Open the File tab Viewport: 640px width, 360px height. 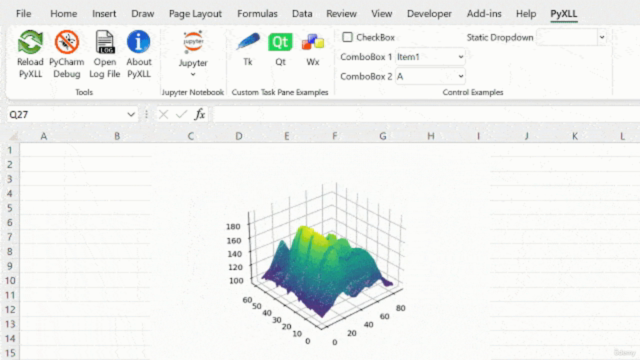point(23,13)
